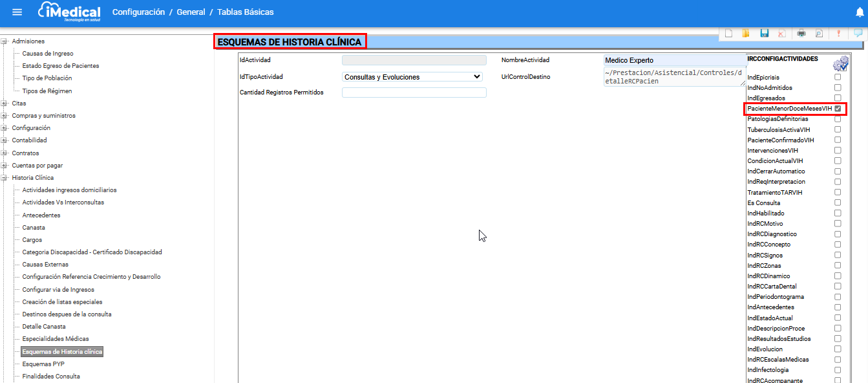Click the search magnifier document icon
The image size is (868, 383).
coord(819,34)
